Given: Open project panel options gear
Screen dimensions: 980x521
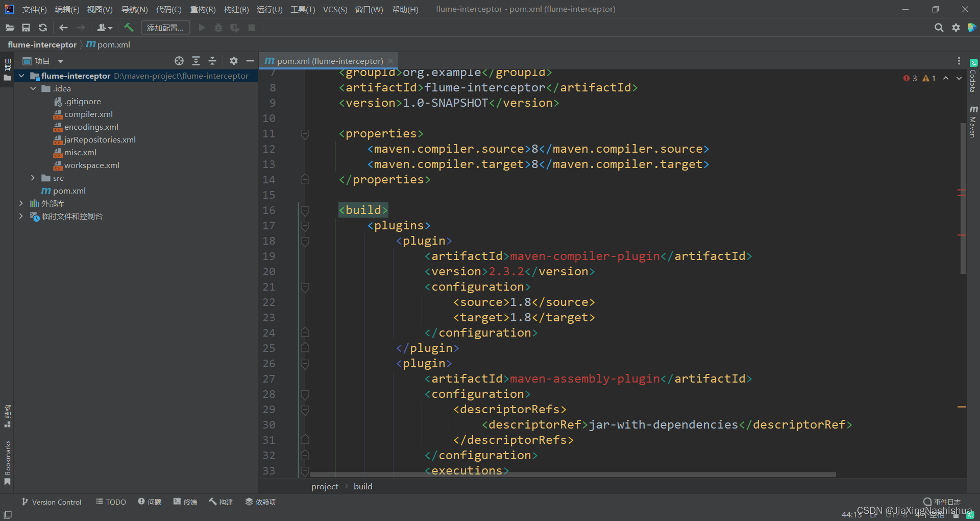Looking at the screenshot, I should (233, 61).
